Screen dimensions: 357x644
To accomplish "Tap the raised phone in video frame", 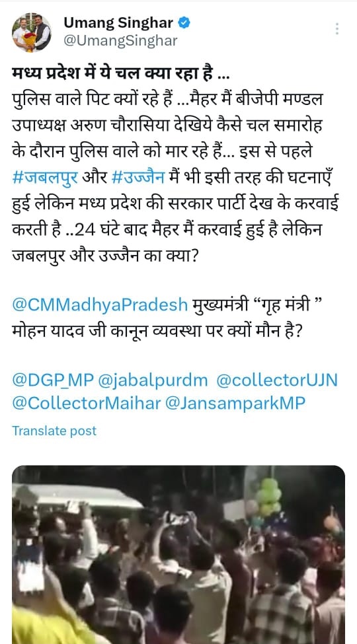I will click(x=178, y=519).
